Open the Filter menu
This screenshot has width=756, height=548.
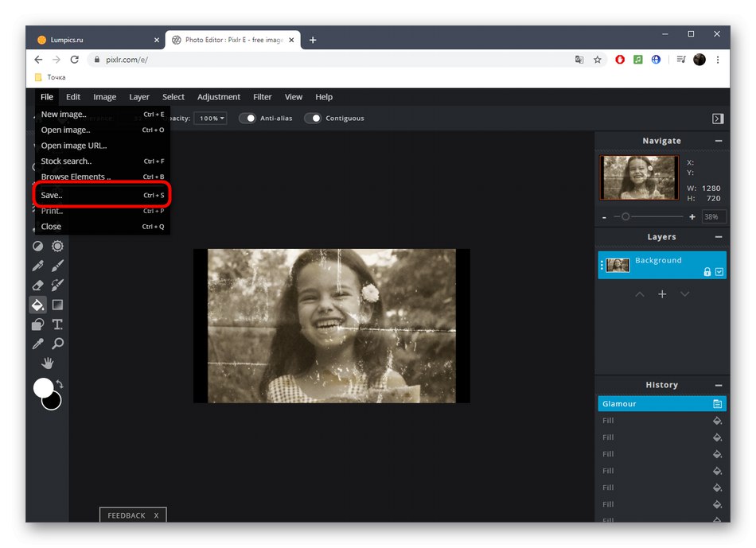pos(262,97)
